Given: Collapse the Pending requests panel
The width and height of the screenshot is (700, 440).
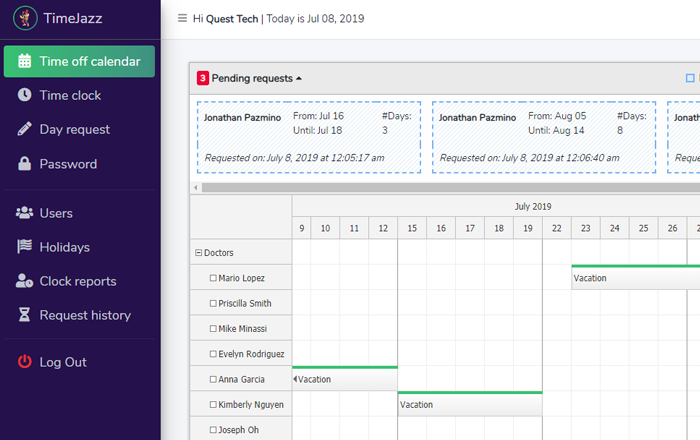Looking at the screenshot, I should [298, 78].
